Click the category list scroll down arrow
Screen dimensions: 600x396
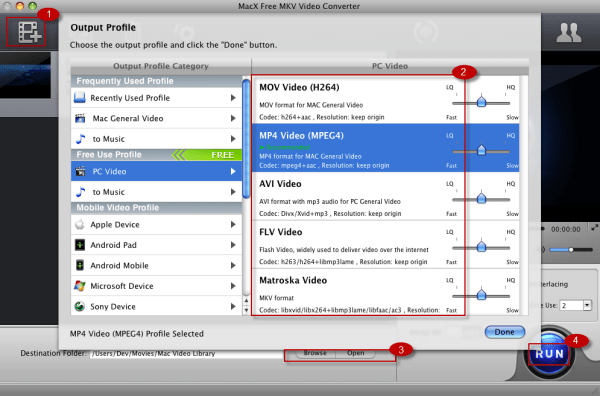pyautogui.click(x=246, y=310)
